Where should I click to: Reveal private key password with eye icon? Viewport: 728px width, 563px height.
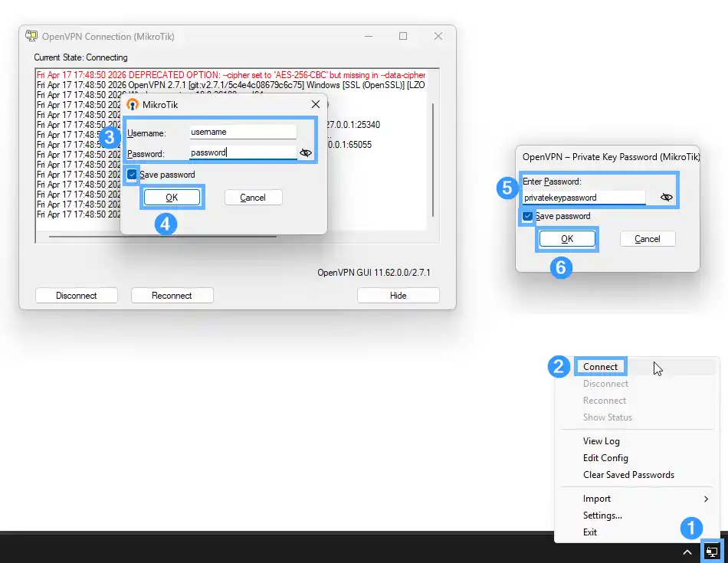coord(666,198)
